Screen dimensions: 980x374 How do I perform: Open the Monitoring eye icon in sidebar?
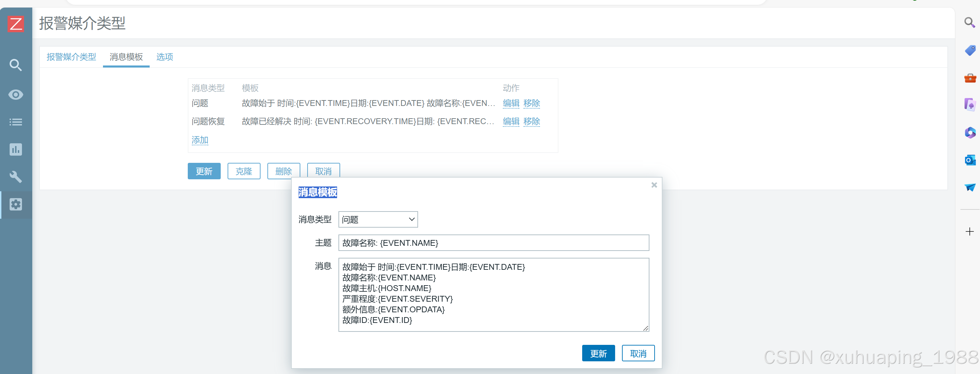click(x=15, y=94)
